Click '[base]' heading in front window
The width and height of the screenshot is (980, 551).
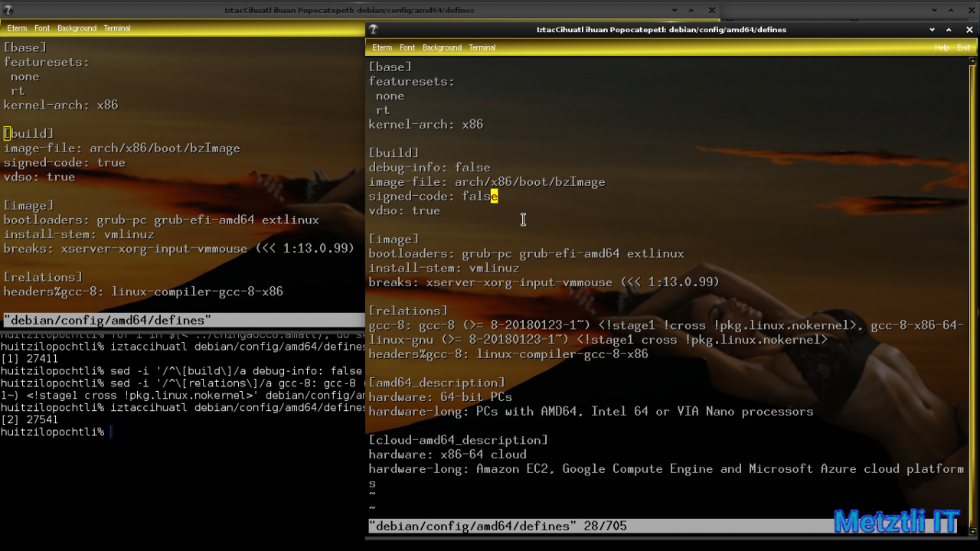390,67
